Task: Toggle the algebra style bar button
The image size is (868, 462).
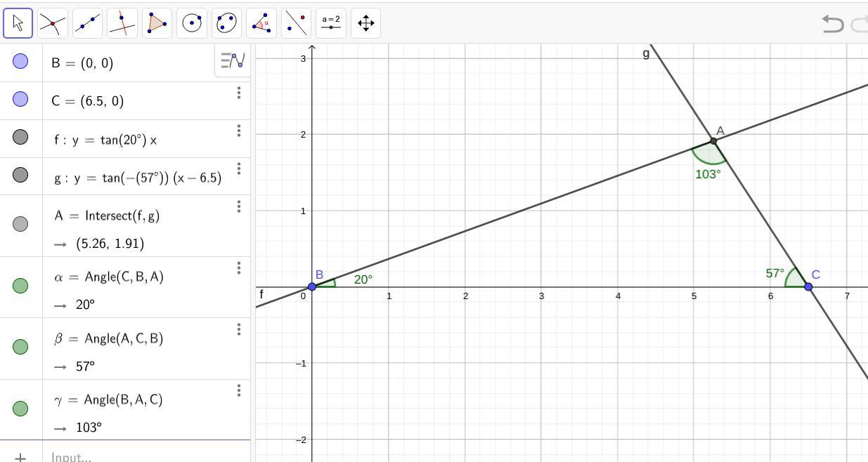Action: pyautogui.click(x=232, y=61)
